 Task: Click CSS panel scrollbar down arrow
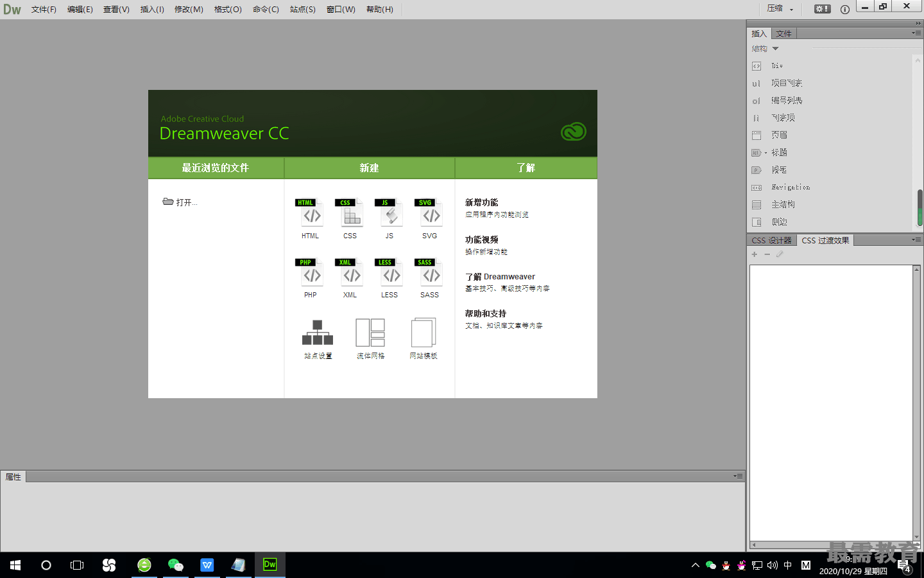[916, 537]
